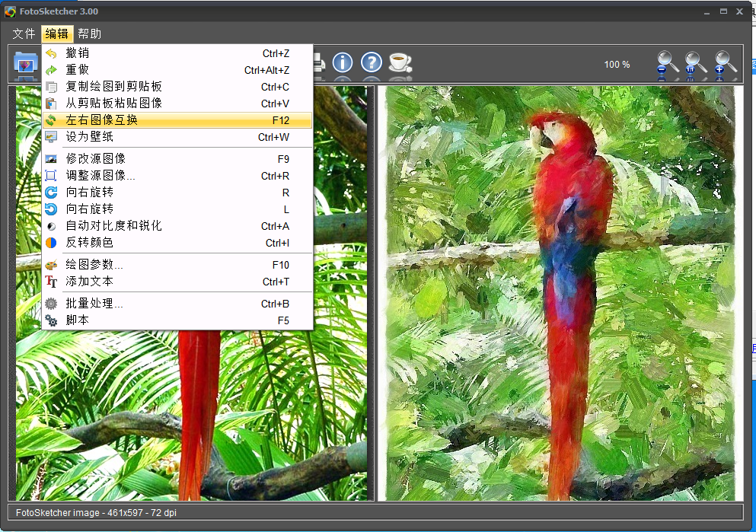
Task: Click the open image folder toolbar icon
Action: (25, 65)
